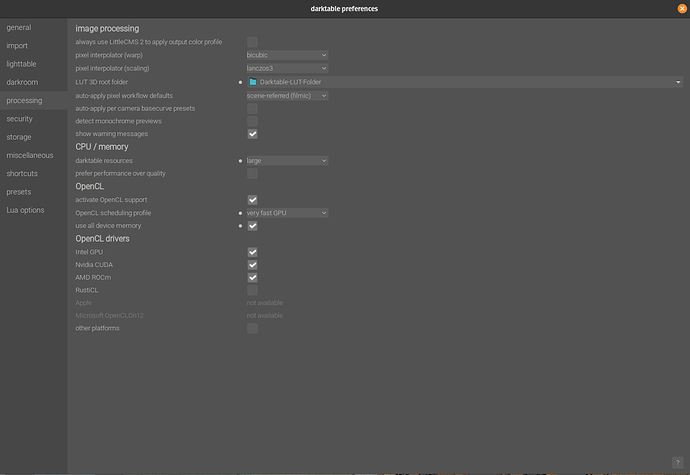Open scene-referred (filmic) workflow dropdown
The width and height of the screenshot is (690, 475).
[287, 96]
